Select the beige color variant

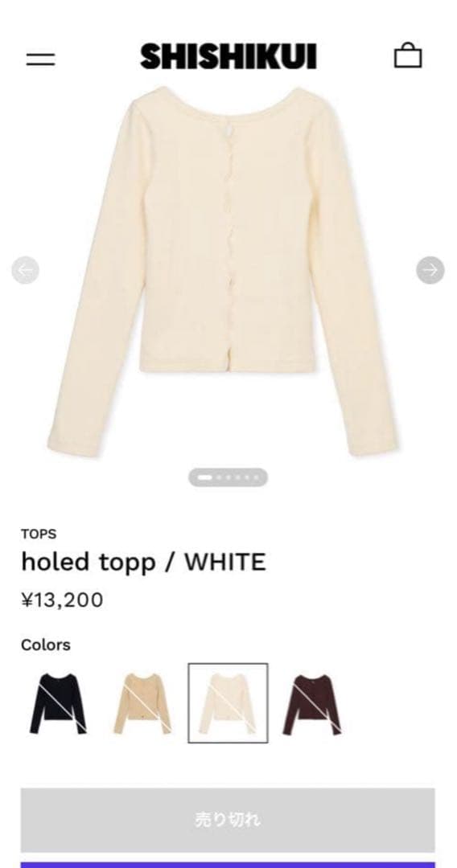click(x=143, y=703)
